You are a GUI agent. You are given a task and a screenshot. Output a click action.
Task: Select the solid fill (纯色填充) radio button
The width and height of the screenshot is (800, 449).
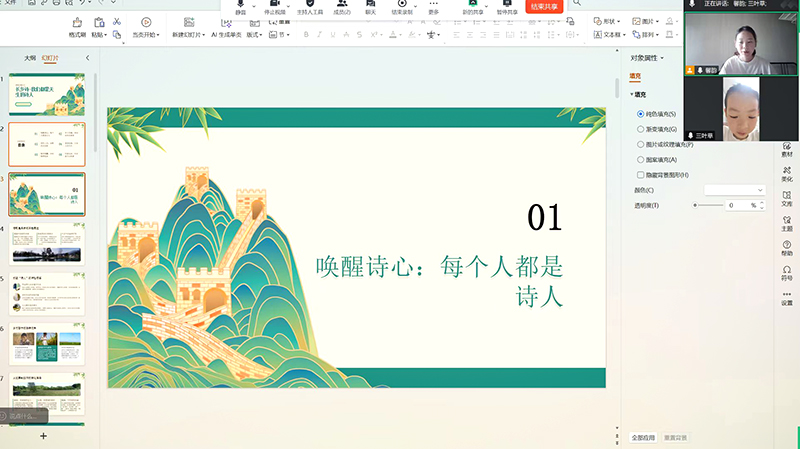pos(641,114)
